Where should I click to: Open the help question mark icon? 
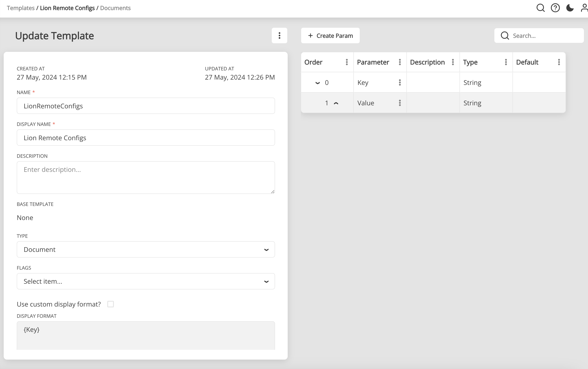point(555,8)
